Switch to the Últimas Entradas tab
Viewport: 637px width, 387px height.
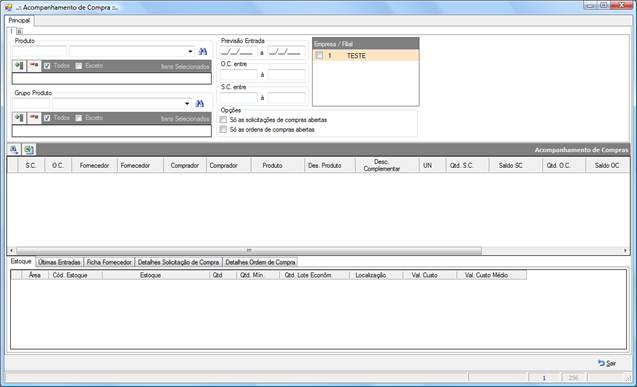[x=59, y=262]
